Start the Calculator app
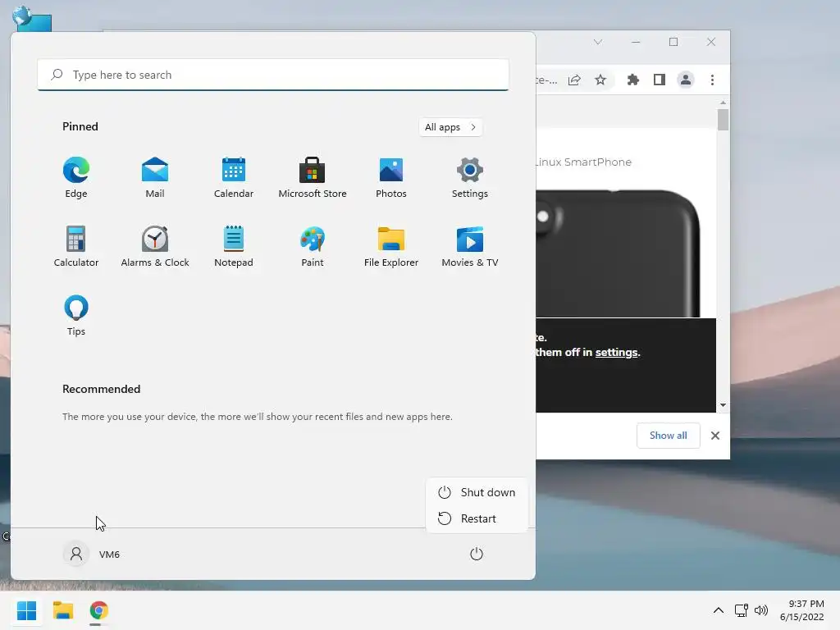This screenshot has width=840, height=630. tap(76, 246)
